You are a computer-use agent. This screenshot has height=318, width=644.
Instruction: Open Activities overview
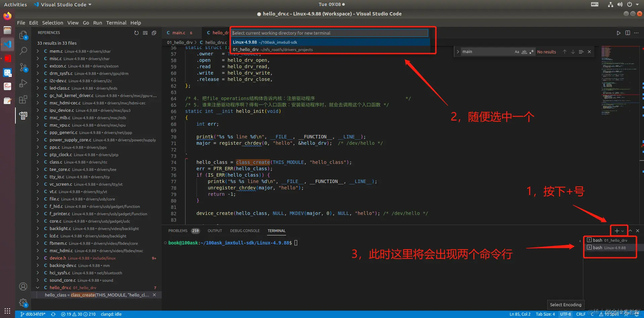pos(15,4)
